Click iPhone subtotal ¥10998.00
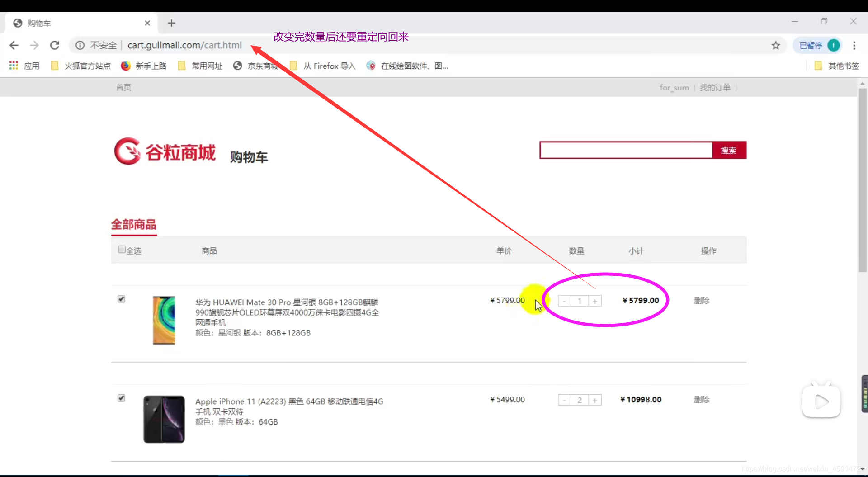 tap(641, 399)
